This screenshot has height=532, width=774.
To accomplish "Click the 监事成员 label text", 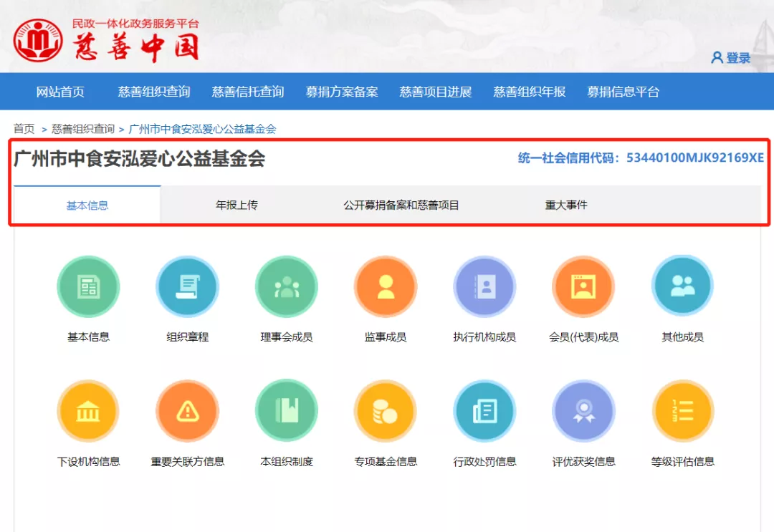I will pyautogui.click(x=386, y=337).
